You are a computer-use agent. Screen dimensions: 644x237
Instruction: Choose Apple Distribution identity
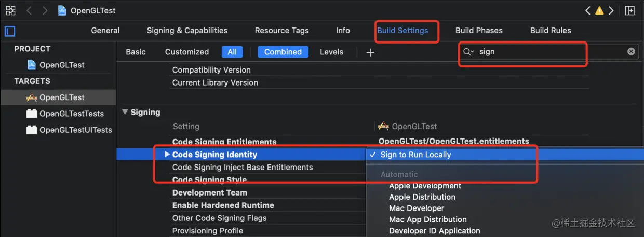422,197
